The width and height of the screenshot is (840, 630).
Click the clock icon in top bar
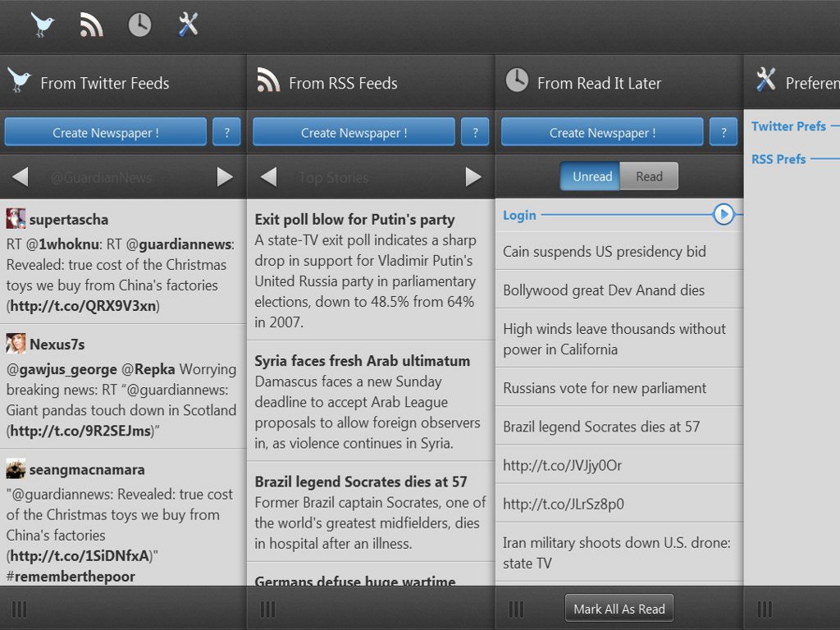click(139, 25)
